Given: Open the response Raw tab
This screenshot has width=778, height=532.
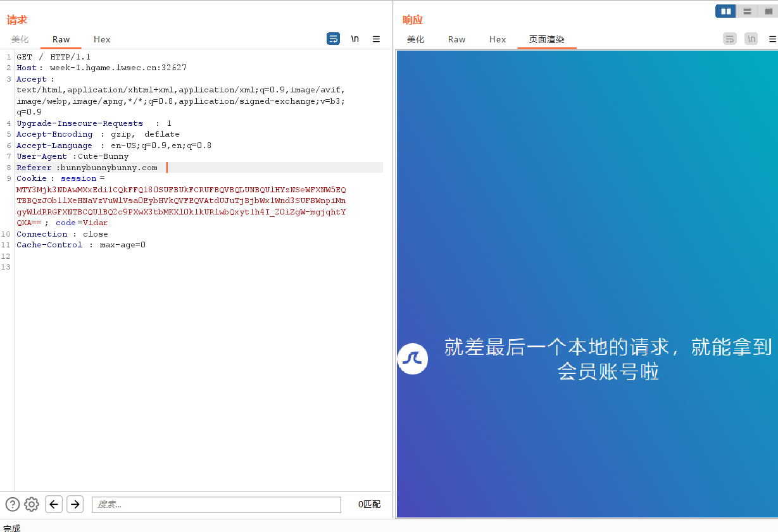Looking at the screenshot, I should coord(456,39).
